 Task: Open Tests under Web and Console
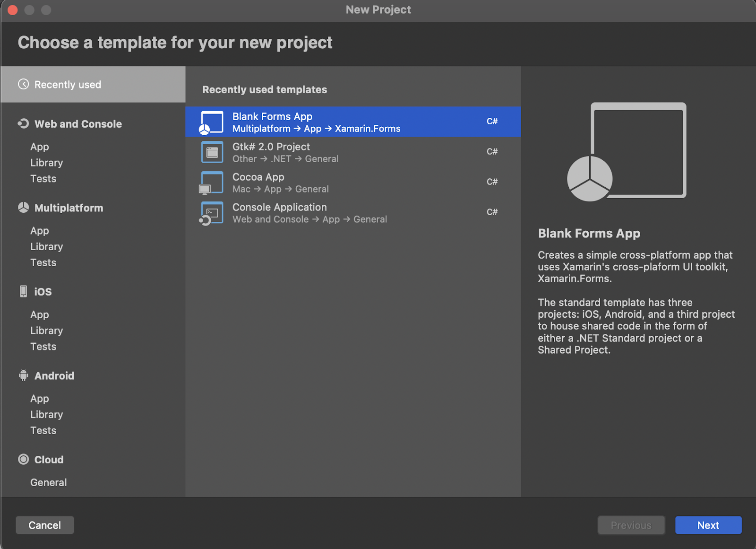pos(43,179)
